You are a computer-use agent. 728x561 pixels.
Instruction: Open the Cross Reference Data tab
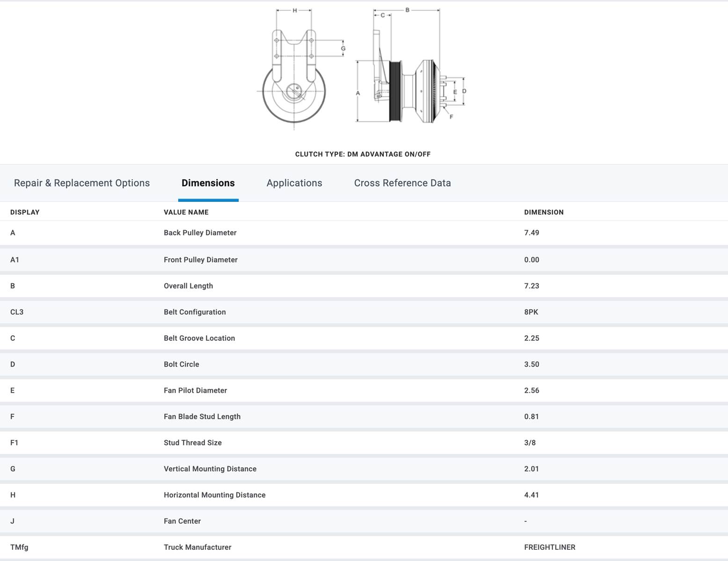(402, 183)
